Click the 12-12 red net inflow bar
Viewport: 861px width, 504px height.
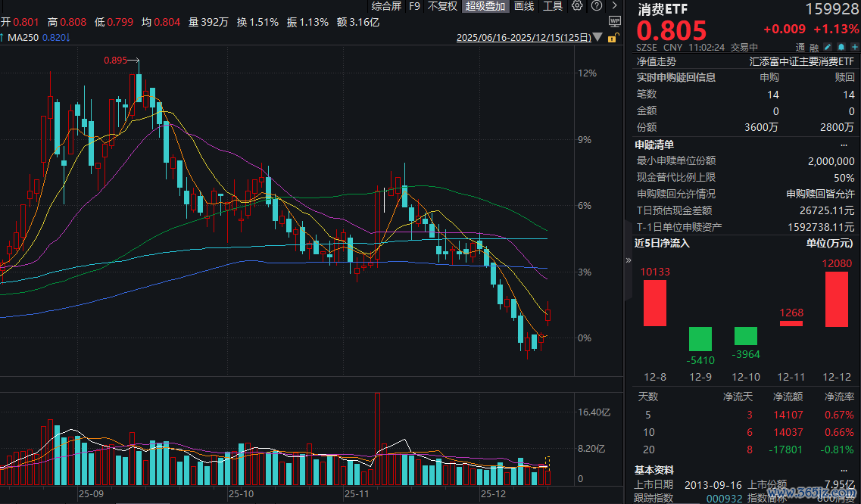[837, 299]
